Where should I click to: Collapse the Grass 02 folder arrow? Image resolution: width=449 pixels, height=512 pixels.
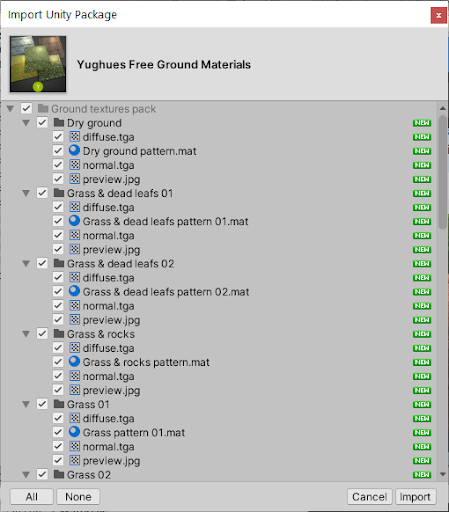pyautogui.click(x=26, y=474)
